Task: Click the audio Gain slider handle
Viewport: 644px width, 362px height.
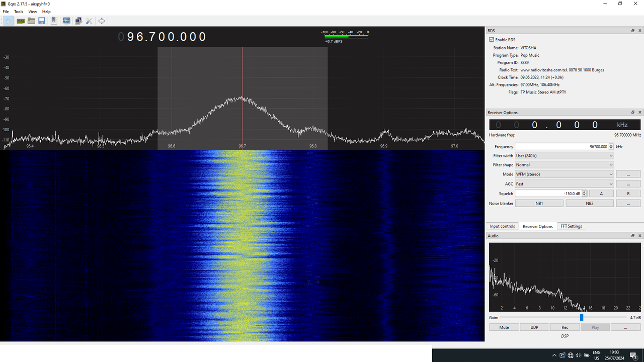Action: [x=582, y=317]
